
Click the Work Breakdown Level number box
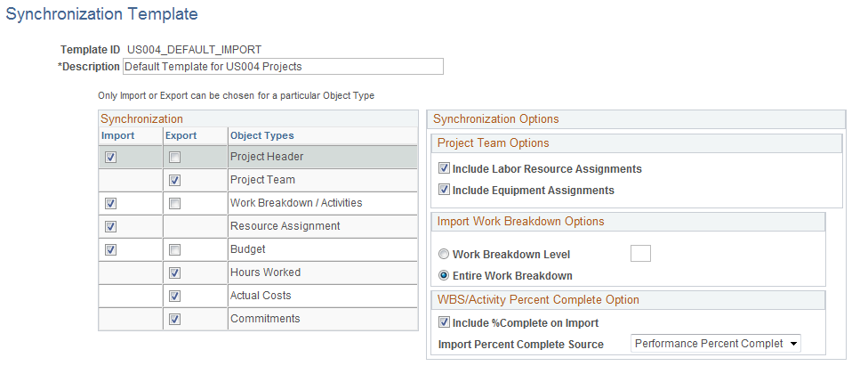640,254
